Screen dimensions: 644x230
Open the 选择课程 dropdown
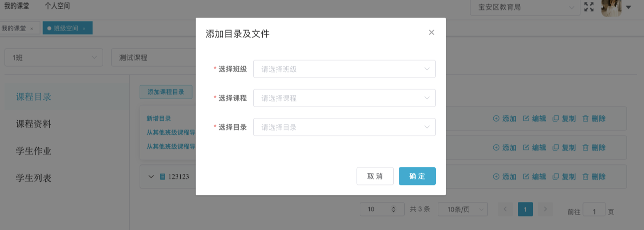pyautogui.click(x=344, y=98)
